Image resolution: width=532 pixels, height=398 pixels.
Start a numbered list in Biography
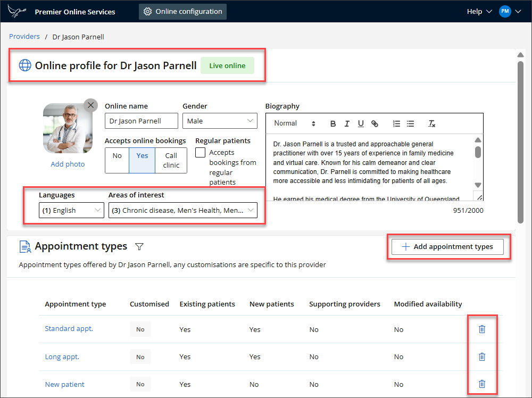396,123
